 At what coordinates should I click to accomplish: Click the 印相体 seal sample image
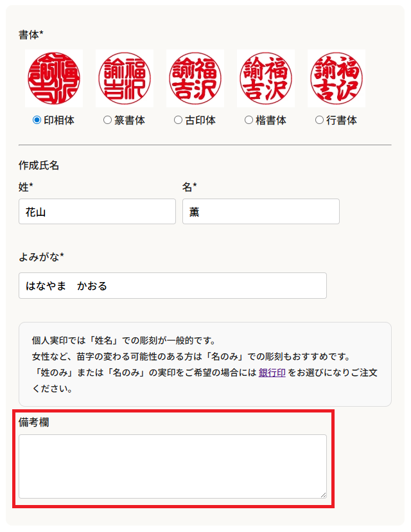click(54, 78)
